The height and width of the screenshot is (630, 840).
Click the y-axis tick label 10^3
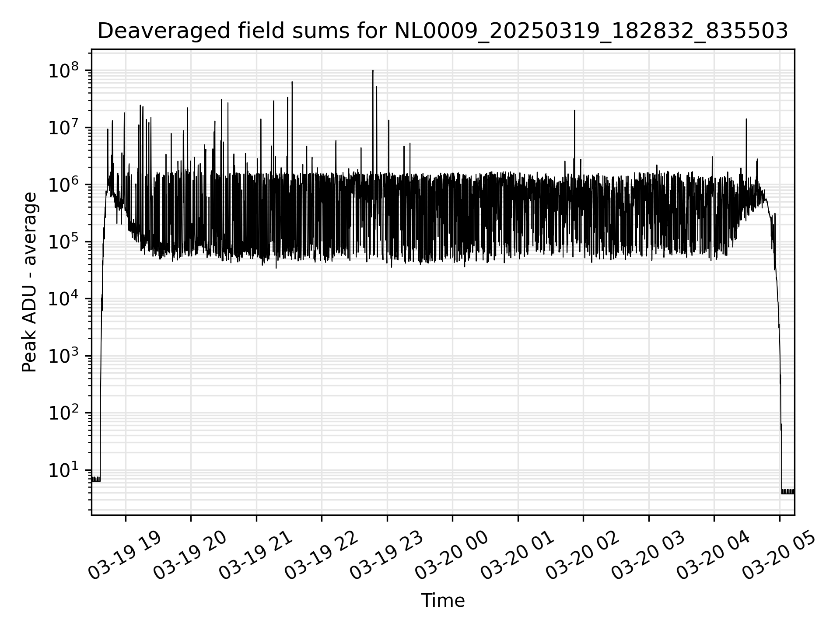(63, 356)
